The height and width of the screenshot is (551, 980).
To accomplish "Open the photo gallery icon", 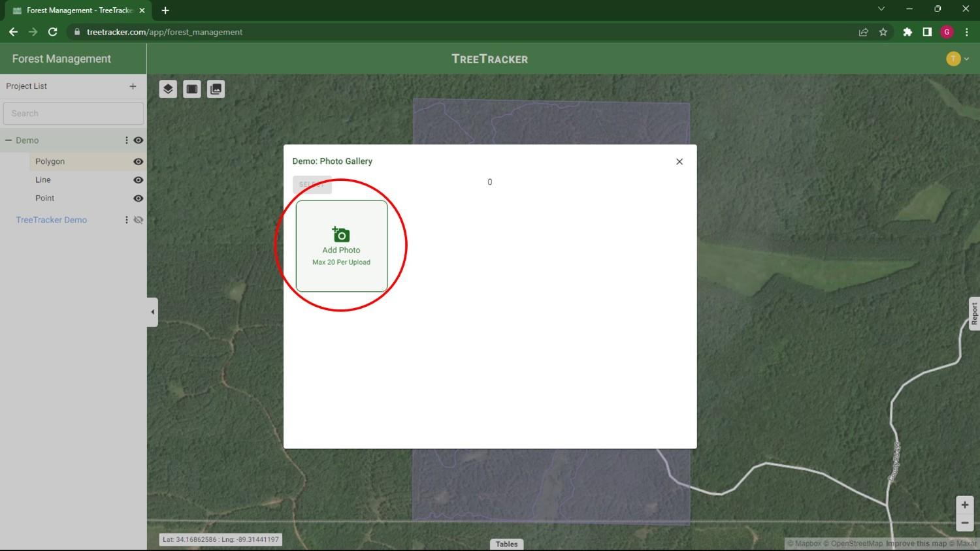I will (216, 89).
